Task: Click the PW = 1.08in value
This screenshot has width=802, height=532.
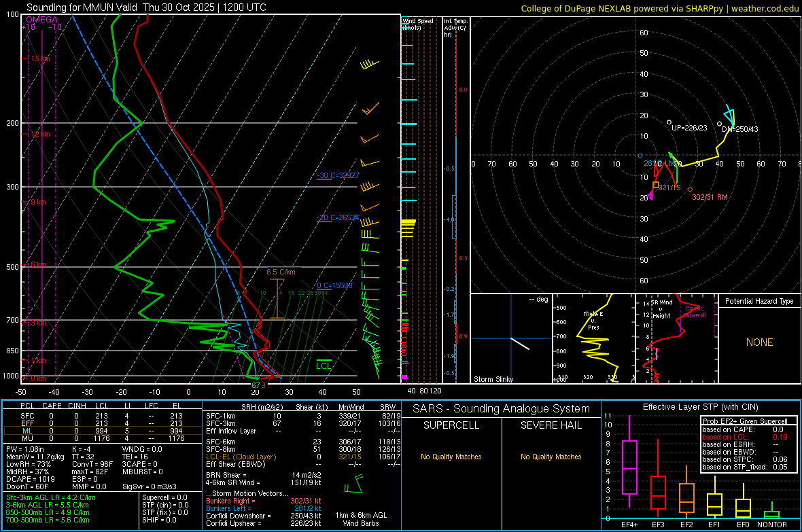Action: point(25,449)
